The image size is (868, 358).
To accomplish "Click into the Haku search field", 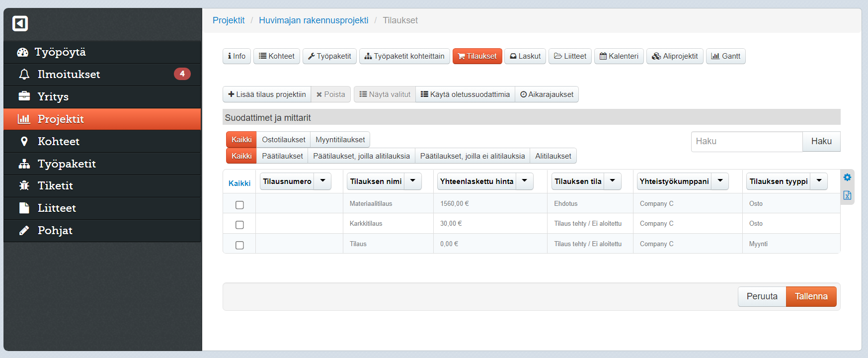I will coord(746,141).
